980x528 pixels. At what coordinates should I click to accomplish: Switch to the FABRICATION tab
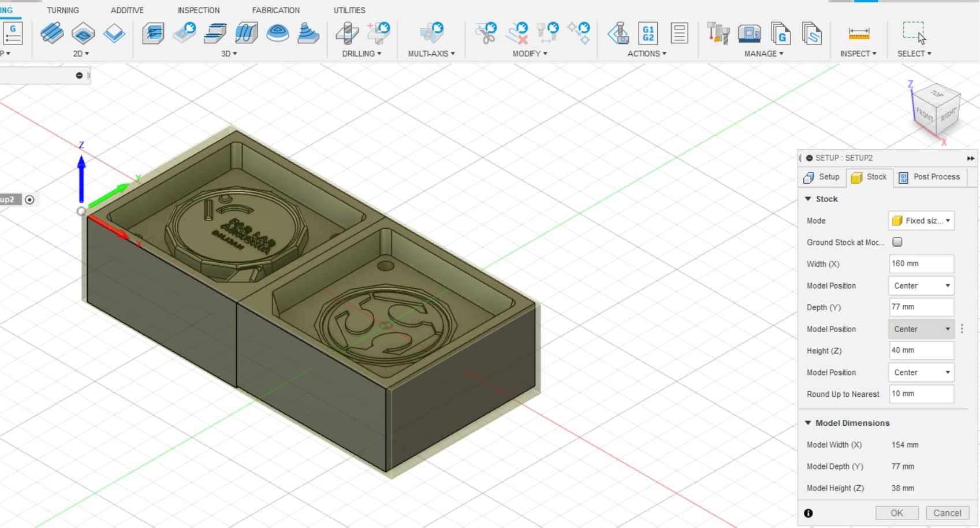pyautogui.click(x=276, y=10)
